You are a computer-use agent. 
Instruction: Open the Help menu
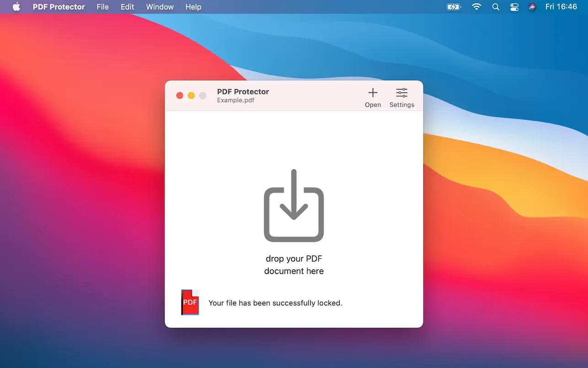193,7
